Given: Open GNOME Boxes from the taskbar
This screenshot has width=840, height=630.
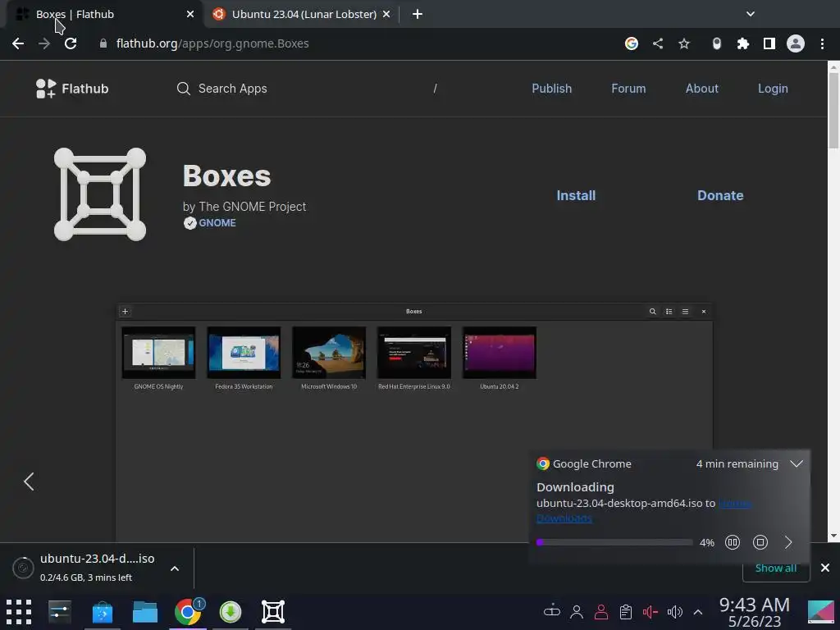Looking at the screenshot, I should click(x=272, y=612).
